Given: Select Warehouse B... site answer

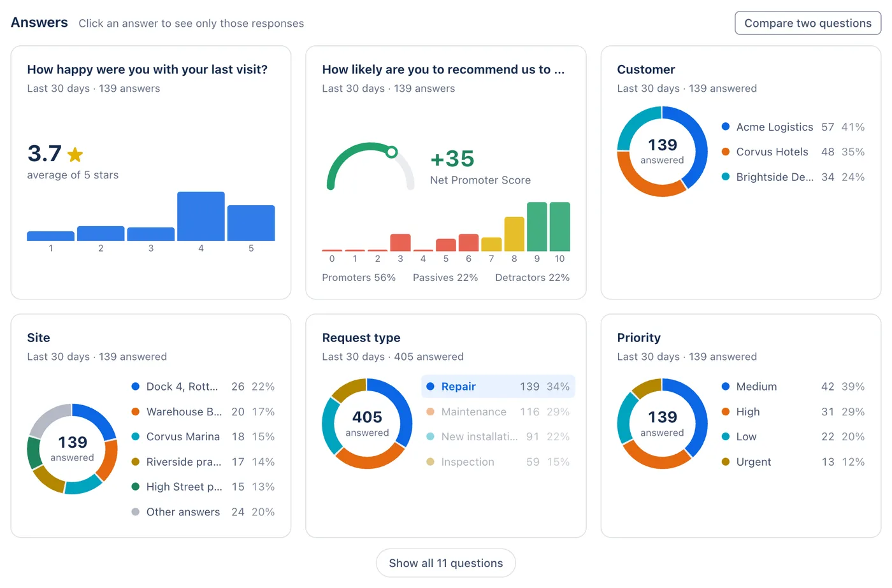Looking at the screenshot, I should (203, 412).
